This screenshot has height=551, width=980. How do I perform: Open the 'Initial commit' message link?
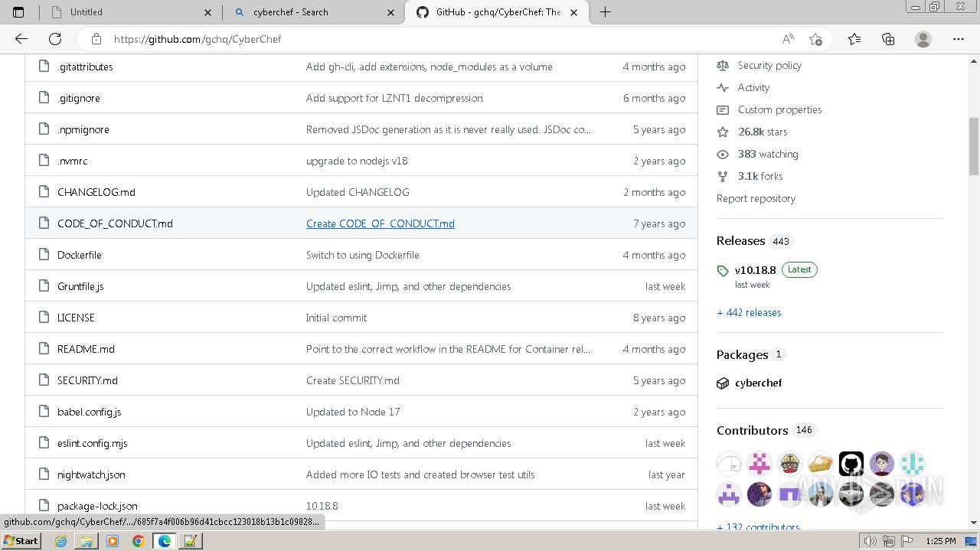336,318
